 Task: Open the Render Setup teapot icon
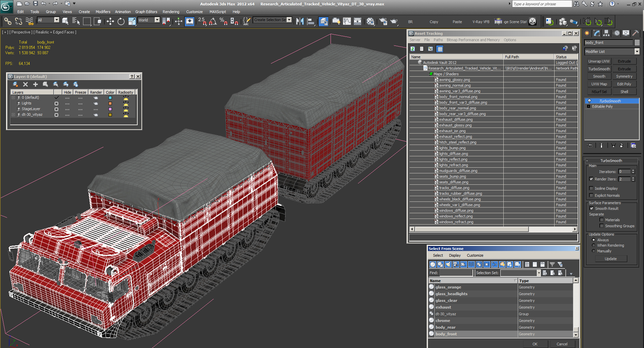point(383,21)
